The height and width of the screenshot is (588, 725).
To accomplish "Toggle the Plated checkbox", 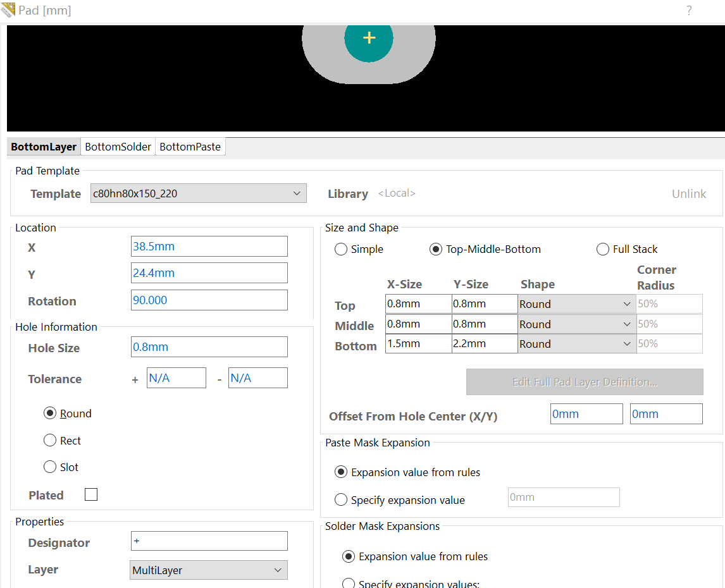I will click(91, 494).
